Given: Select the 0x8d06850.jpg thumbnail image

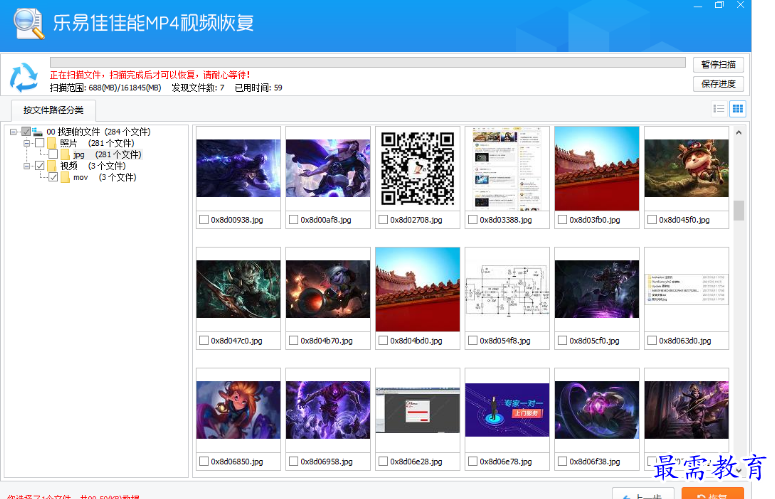Looking at the screenshot, I should [238, 410].
